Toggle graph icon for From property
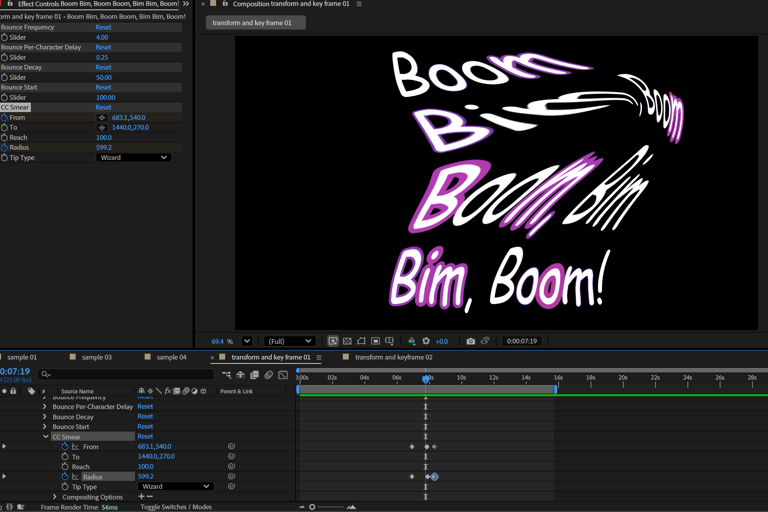 [x=75, y=446]
